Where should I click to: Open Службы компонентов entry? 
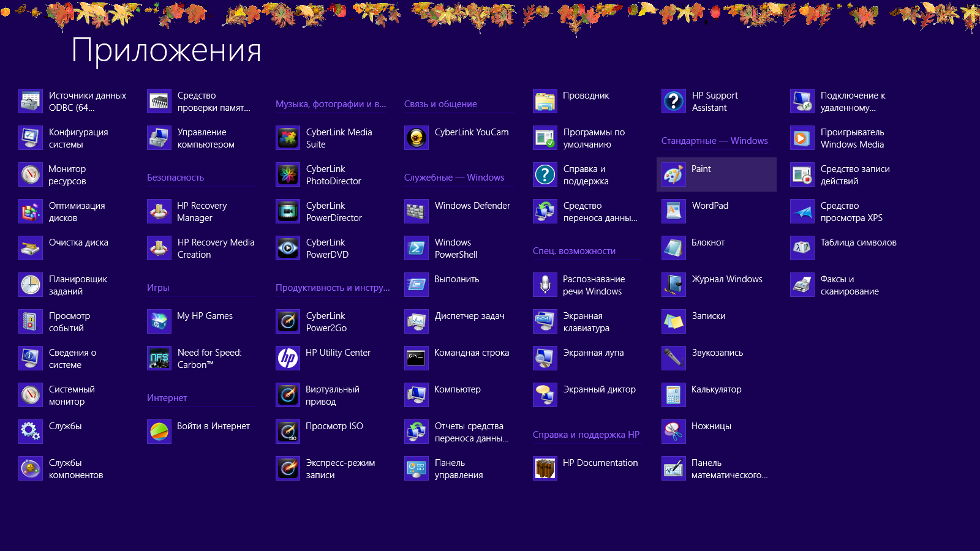[62, 468]
